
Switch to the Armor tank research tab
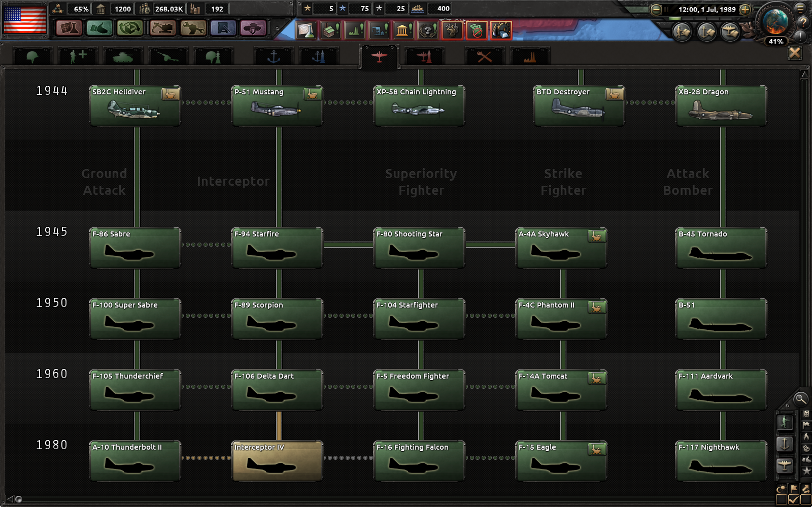pos(122,57)
